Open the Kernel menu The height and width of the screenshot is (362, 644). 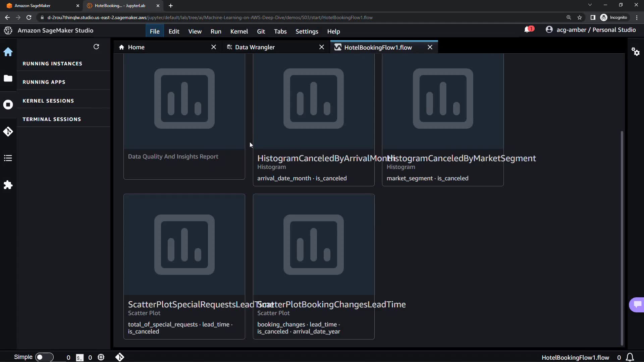(239, 32)
